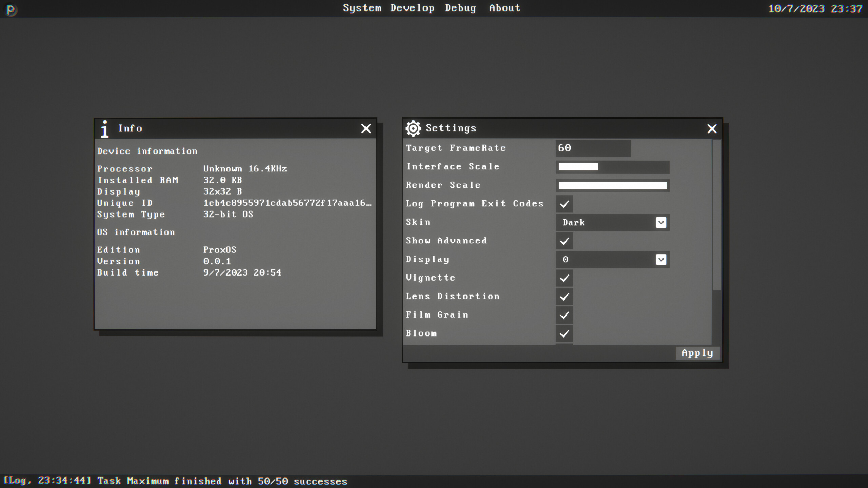Open the Develop menu

pos(412,8)
